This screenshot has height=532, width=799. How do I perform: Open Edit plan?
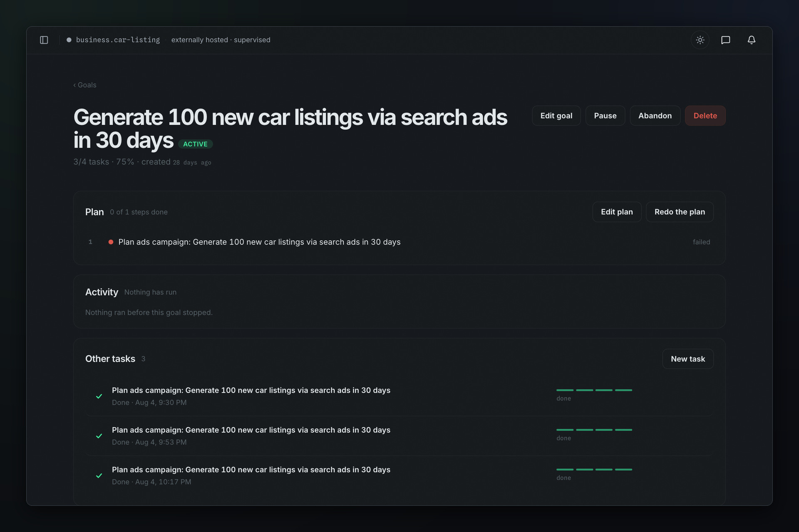tap(617, 212)
